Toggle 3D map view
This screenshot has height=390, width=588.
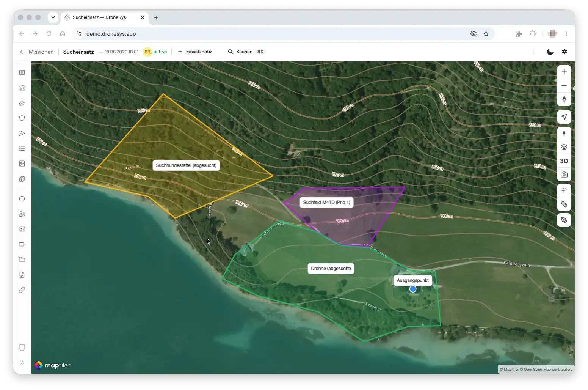coord(564,161)
